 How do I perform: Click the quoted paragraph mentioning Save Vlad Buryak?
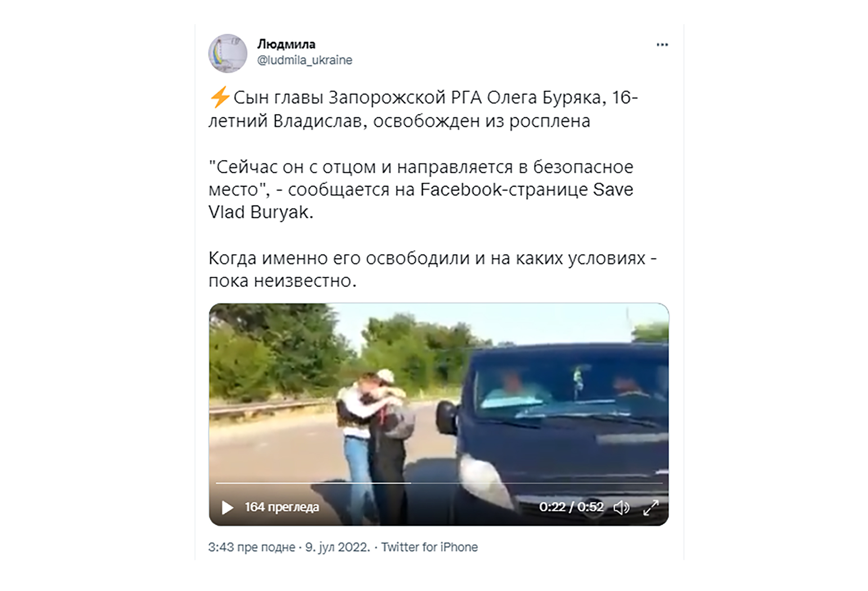tap(421, 189)
